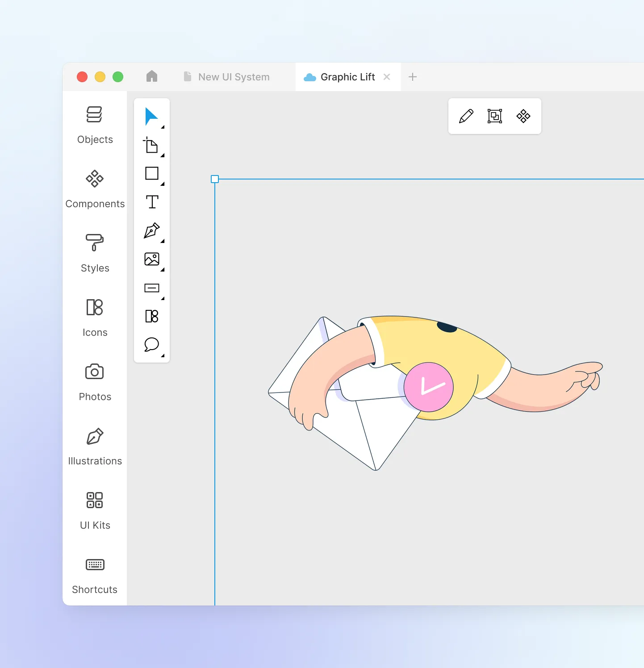Click the red close window button
644x668 pixels.
point(82,77)
